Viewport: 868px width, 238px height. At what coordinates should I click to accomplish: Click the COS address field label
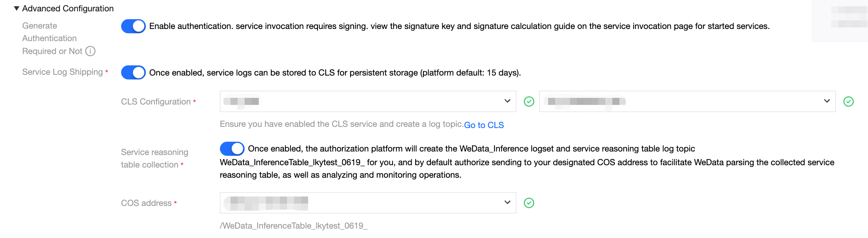pyautogui.click(x=146, y=203)
